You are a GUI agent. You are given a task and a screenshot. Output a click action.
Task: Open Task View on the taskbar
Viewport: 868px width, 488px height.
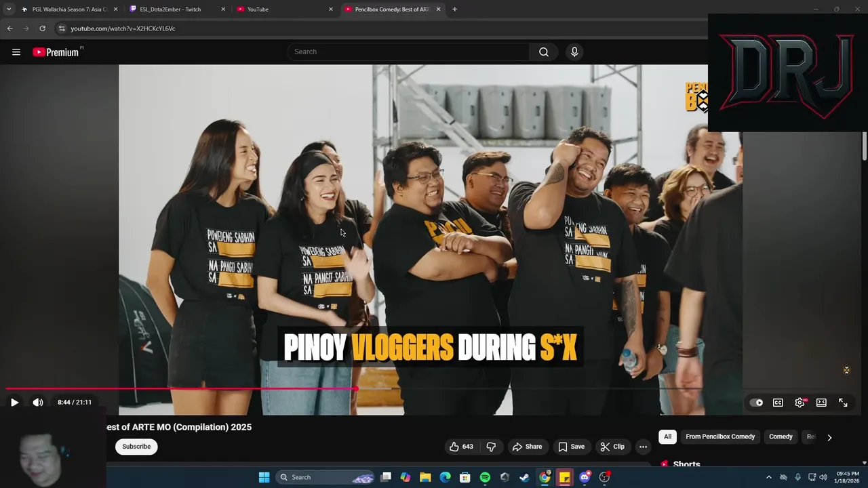386,477
